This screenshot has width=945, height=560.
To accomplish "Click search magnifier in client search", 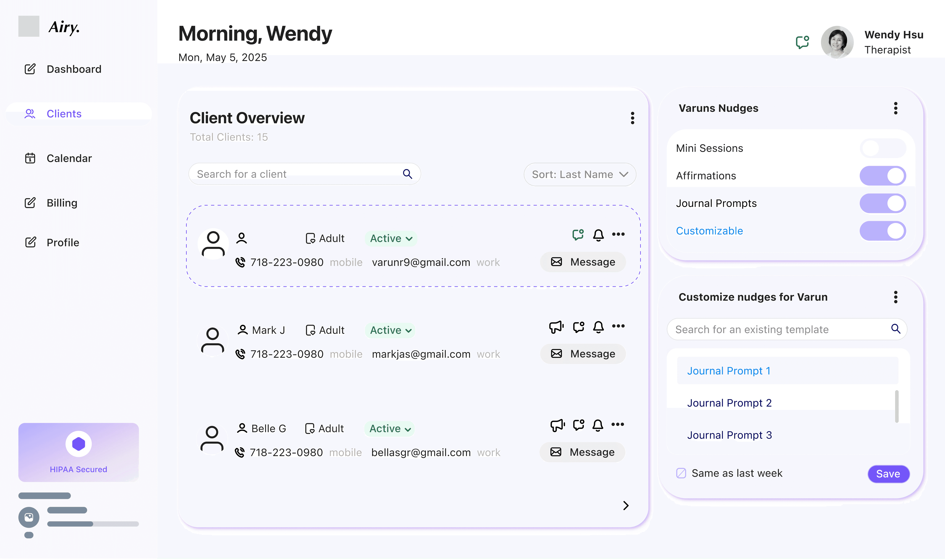I will point(407,174).
